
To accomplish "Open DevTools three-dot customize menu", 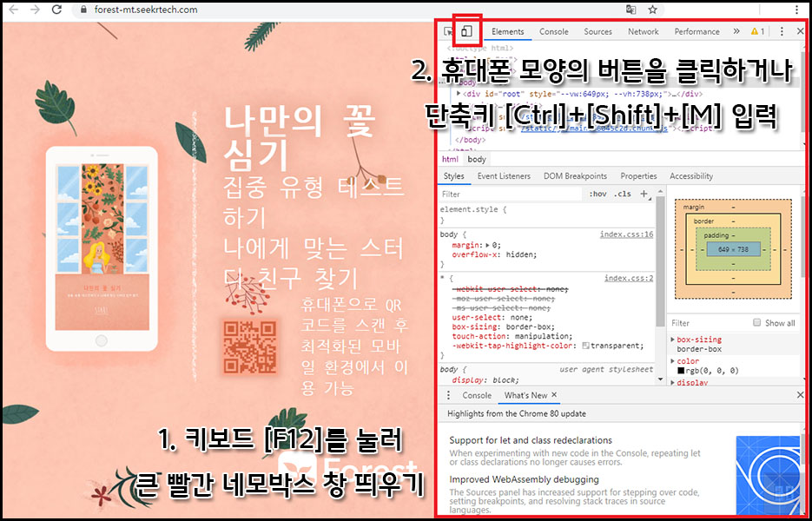I will 782,31.
